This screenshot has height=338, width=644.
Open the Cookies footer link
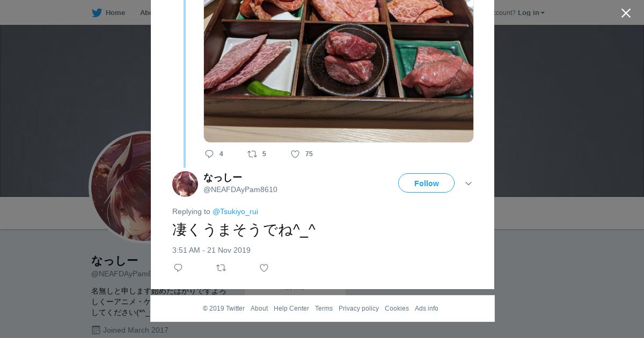(397, 308)
